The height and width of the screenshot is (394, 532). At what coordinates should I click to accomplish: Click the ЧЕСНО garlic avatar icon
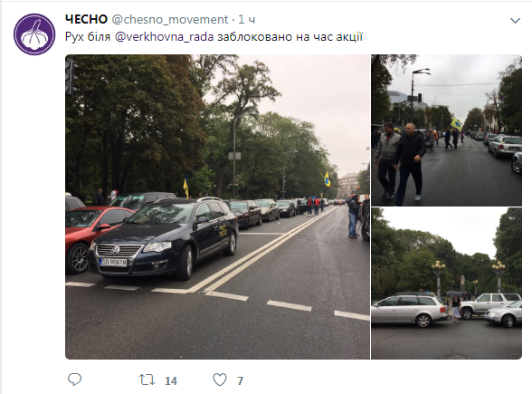pos(34,34)
